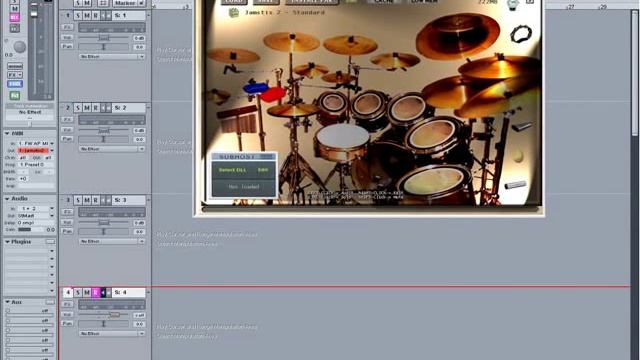
Task: Hit the large china cymbal in Jamstix
Action: [x=458, y=35]
